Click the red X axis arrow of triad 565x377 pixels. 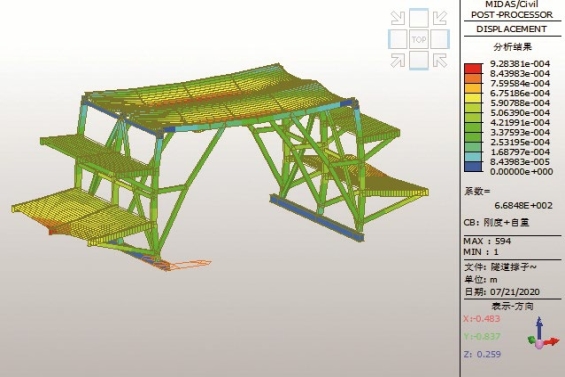point(552,342)
